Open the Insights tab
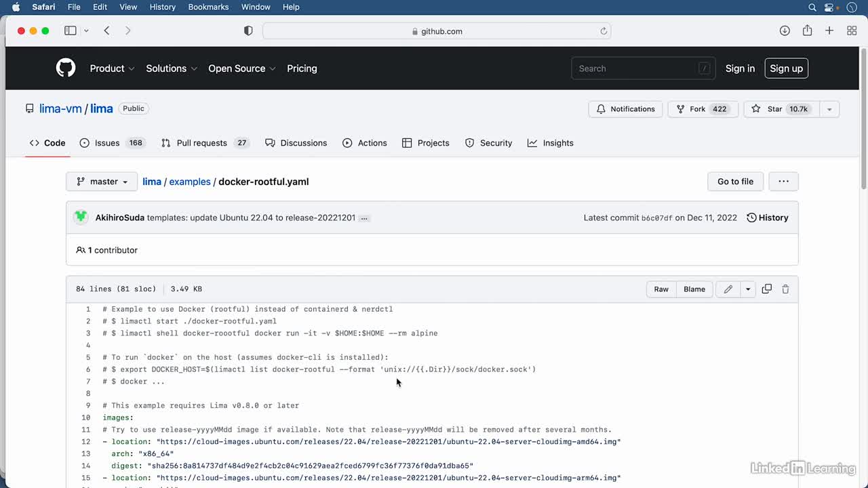Screen dimensions: 868x488 pyautogui.click(x=551, y=143)
